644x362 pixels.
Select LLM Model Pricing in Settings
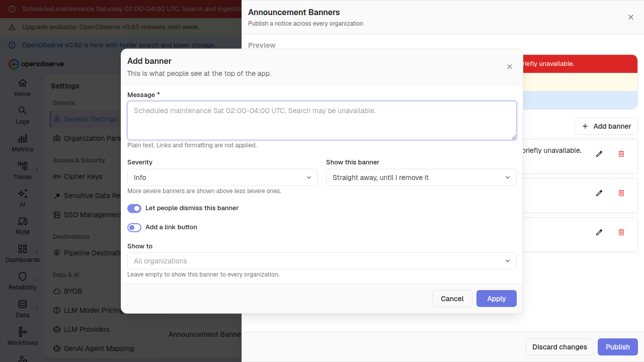(86, 310)
